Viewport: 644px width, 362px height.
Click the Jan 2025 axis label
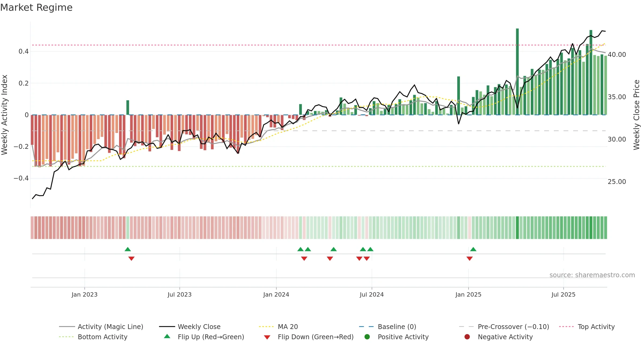tap(468, 295)
